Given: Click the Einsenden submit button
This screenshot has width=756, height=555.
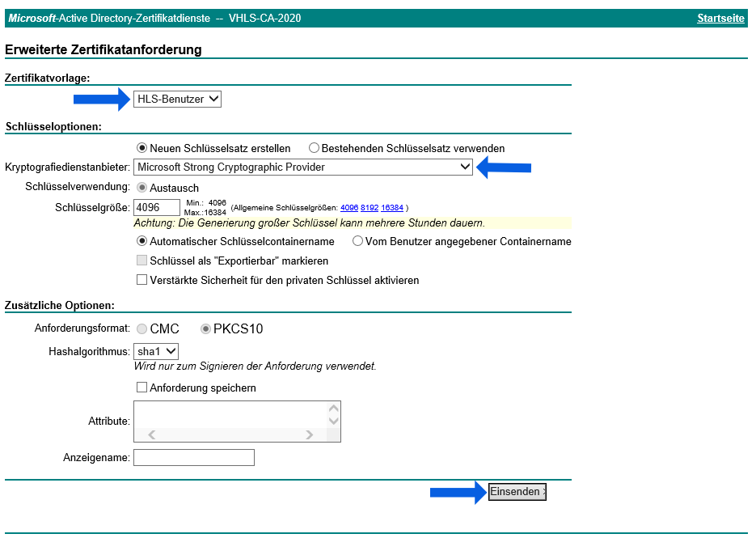Looking at the screenshot, I should coord(517,491).
